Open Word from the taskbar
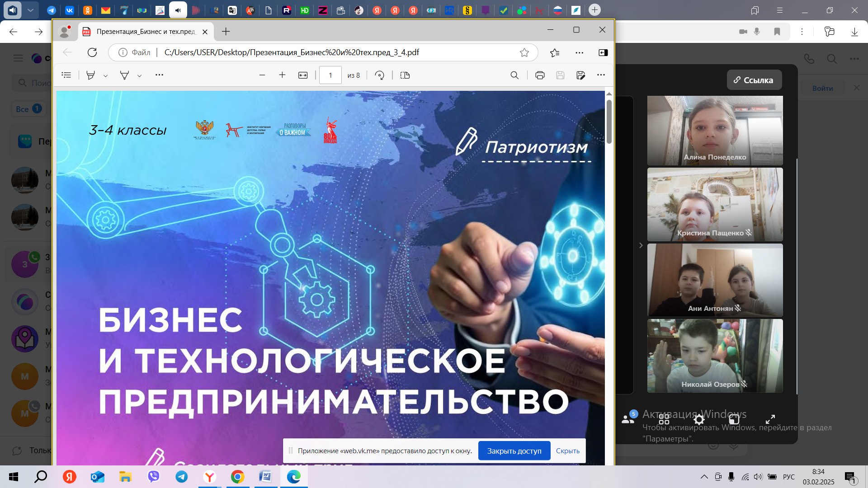868x488 pixels. click(x=265, y=477)
